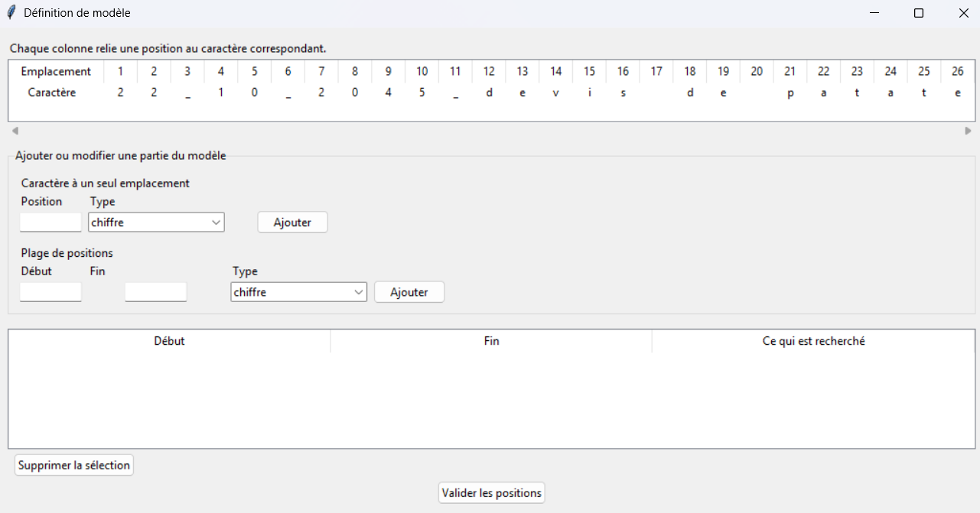
Task: Click the Début column header
Action: click(169, 341)
